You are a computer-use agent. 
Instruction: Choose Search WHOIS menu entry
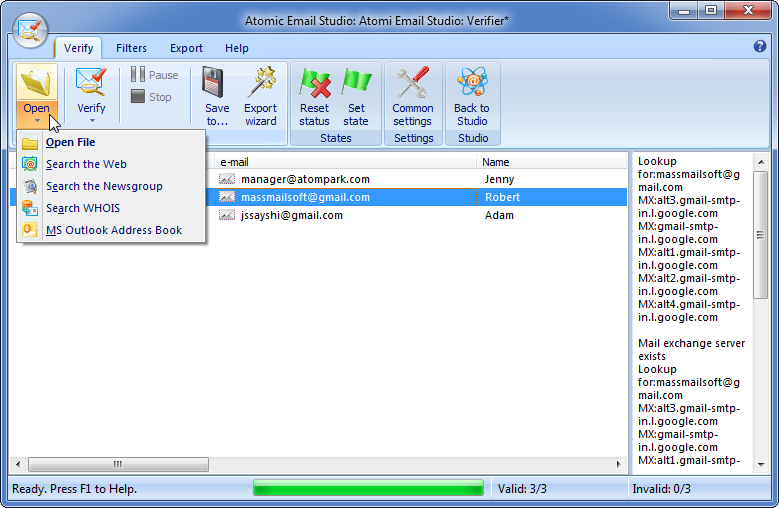(x=111, y=208)
